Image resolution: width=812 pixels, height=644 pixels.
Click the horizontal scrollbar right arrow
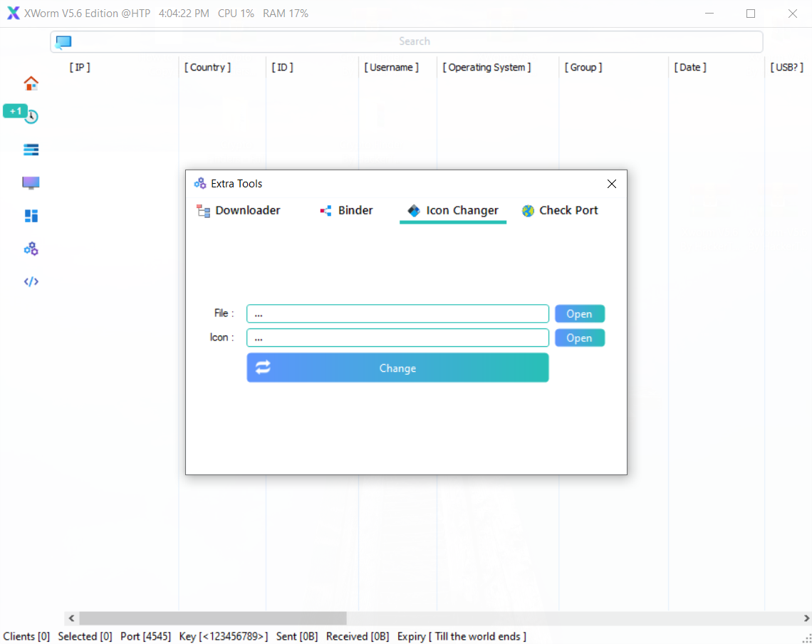806,618
